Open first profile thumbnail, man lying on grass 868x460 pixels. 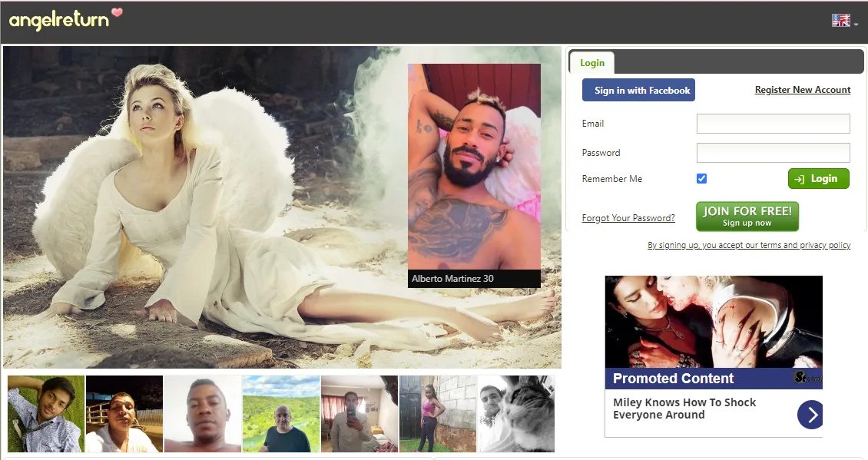click(46, 414)
